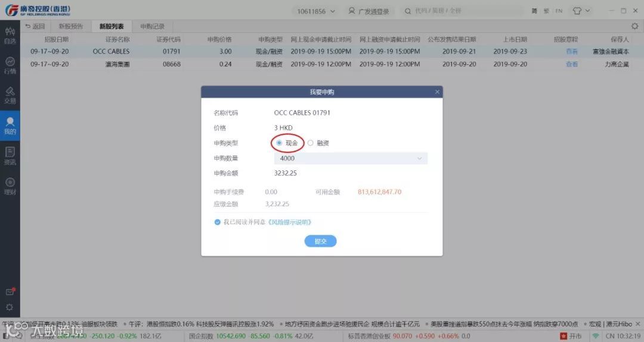Click sponsor 富強金融資本 cell
Viewport: 644px width, 342px height.
[611, 51]
